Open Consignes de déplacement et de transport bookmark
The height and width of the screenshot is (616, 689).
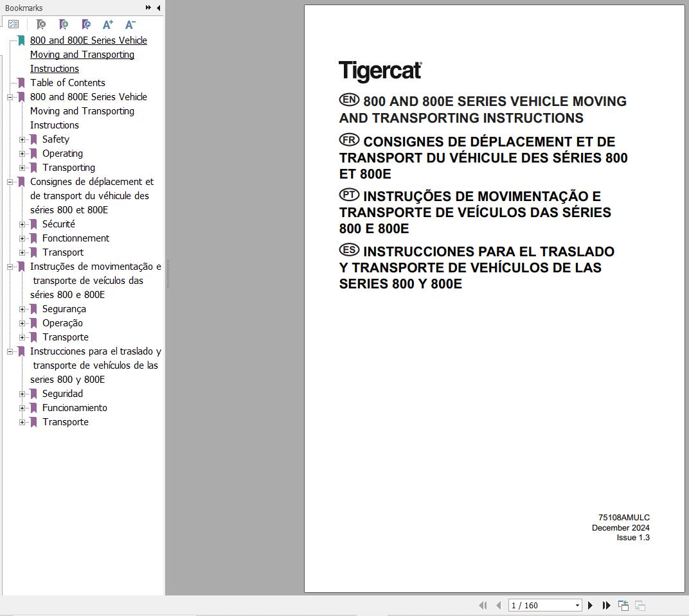[x=92, y=196]
